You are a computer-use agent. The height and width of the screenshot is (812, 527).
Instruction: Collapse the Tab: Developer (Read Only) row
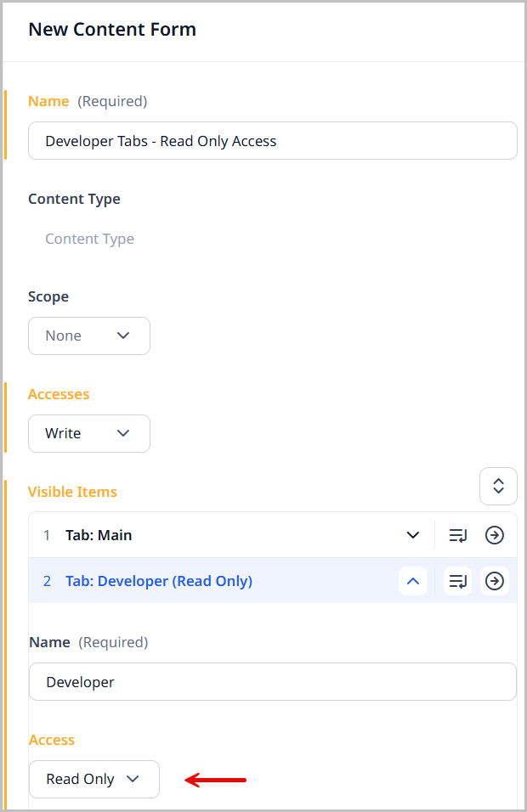click(413, 581)
